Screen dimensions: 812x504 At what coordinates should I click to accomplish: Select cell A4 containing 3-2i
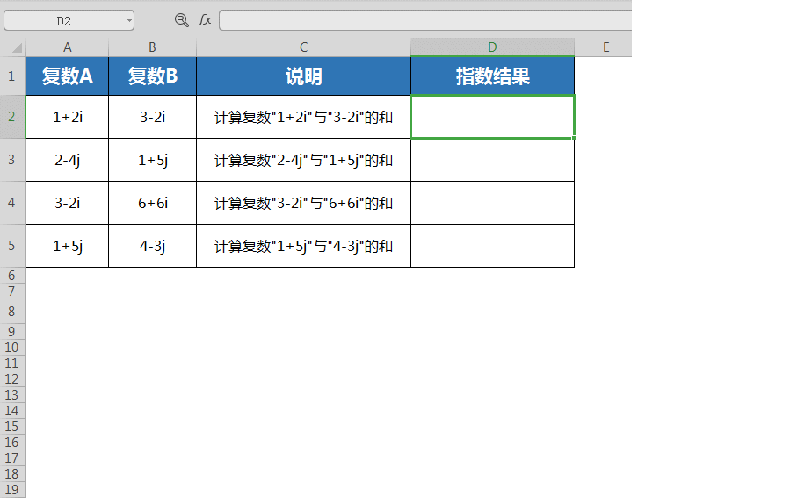pyautogui.click(x=68, y=203)
